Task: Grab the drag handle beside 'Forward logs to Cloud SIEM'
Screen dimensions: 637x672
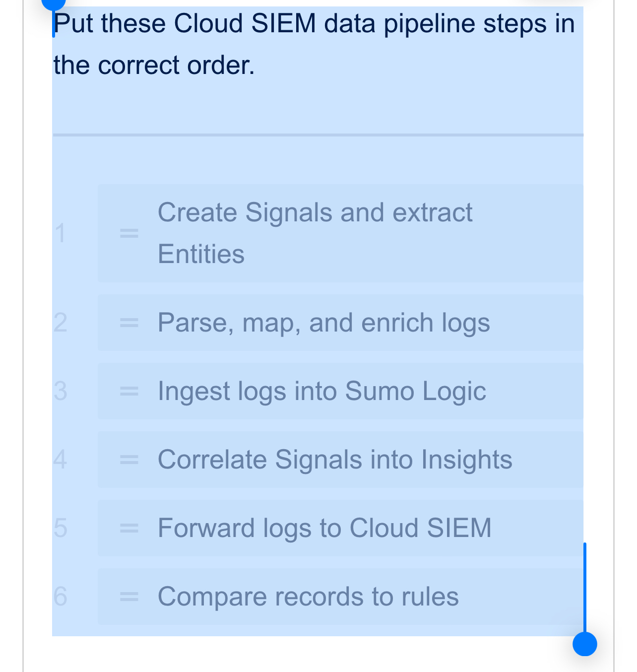Action: [x=128, y=528]
